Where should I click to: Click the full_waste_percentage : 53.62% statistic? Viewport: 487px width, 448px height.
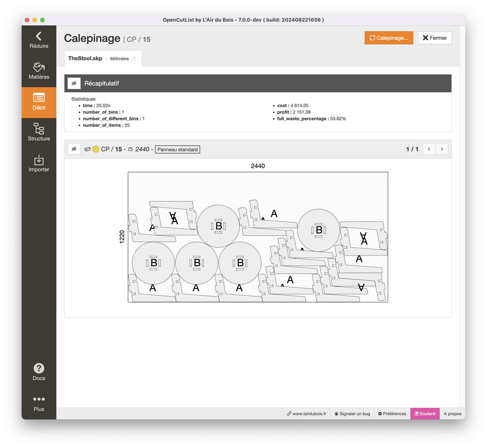pyautogui.click(x=312, y=119)
